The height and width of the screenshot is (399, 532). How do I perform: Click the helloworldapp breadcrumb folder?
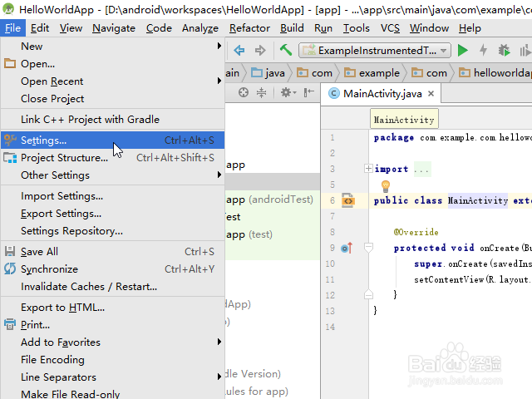coord(495,72)
